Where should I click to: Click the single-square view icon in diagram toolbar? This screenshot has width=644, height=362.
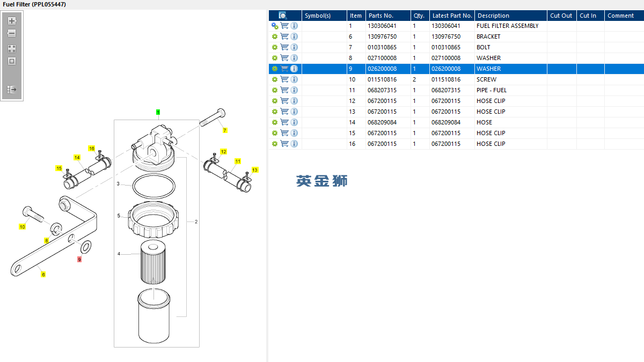[x=12, y=61]
